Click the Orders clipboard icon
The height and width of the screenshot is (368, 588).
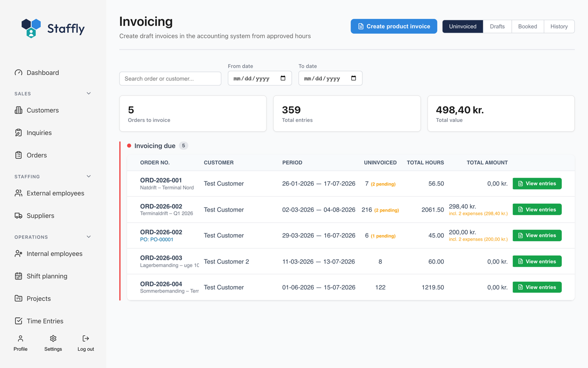pyautogui.click(x=18, y=155)
